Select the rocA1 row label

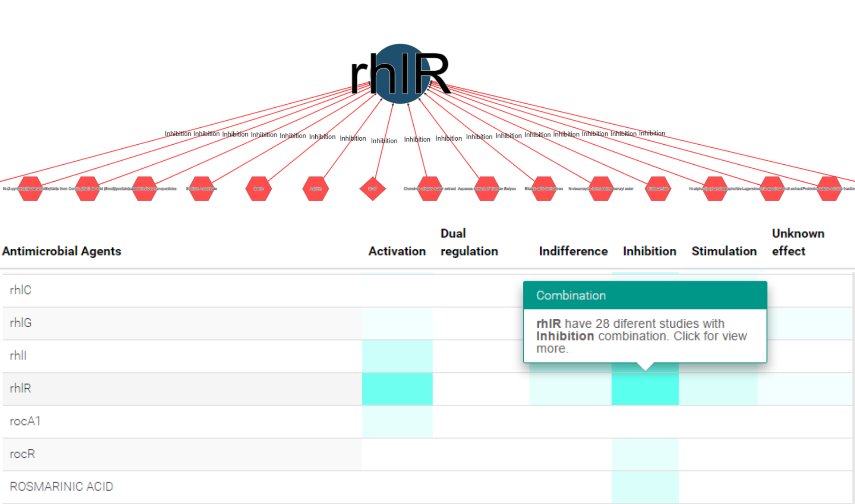[25, 421]
